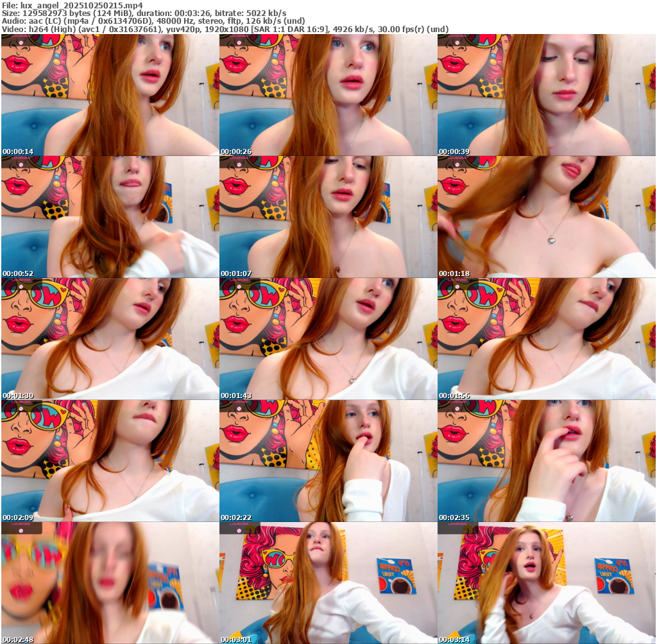
Task: Select the thumbnail frame at 00:01:30
Action: [110, 339]
